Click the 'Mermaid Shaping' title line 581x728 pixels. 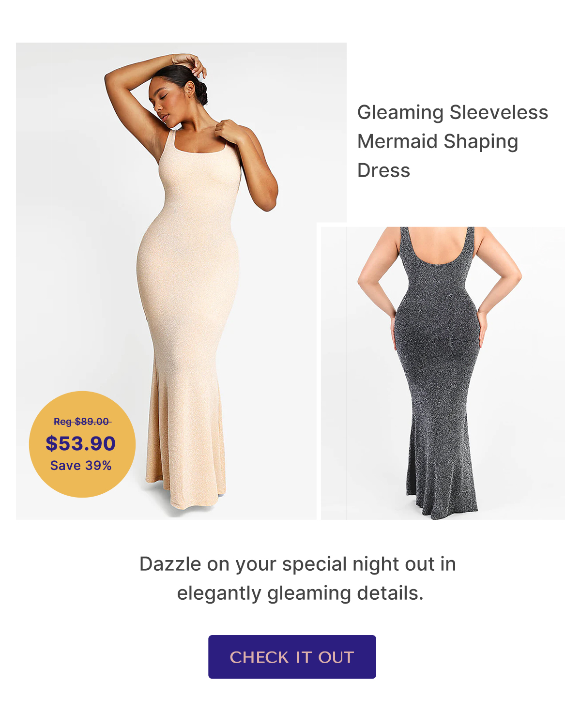click(x=438, y=141)
